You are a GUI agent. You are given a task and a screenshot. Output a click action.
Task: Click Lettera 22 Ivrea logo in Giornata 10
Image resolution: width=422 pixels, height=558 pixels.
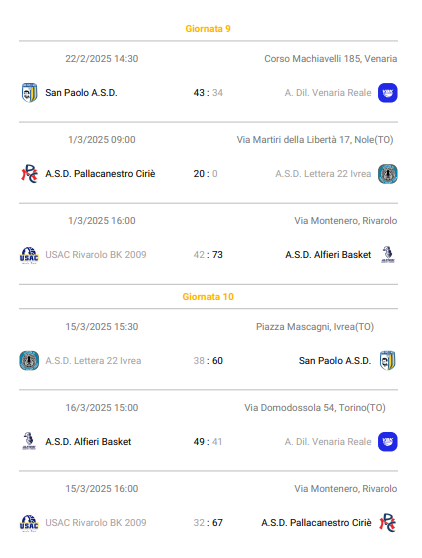click(29, 360)
